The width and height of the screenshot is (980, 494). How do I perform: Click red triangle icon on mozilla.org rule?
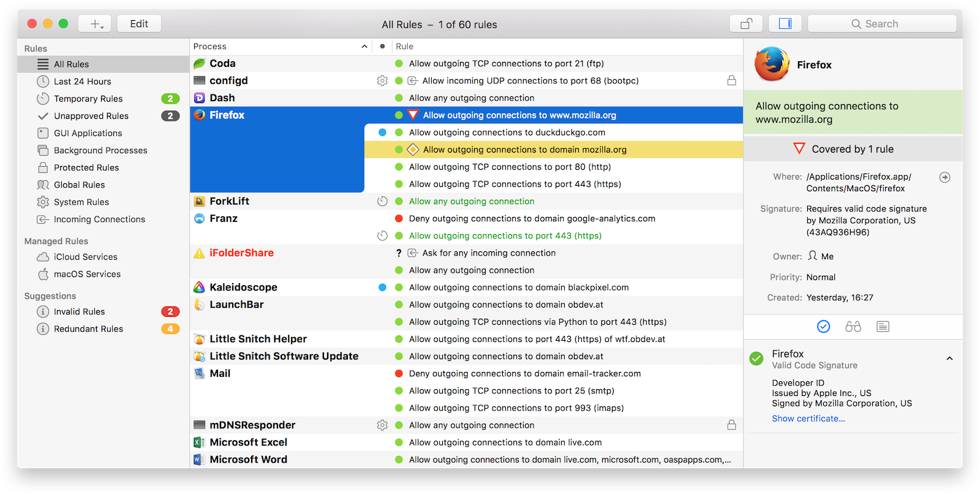(x=413, y=115)
